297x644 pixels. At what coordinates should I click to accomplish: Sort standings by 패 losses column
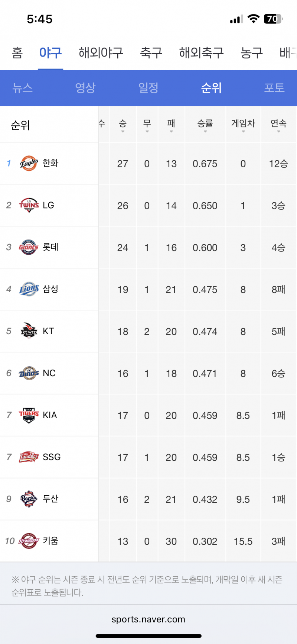click(x=171, y=125)
